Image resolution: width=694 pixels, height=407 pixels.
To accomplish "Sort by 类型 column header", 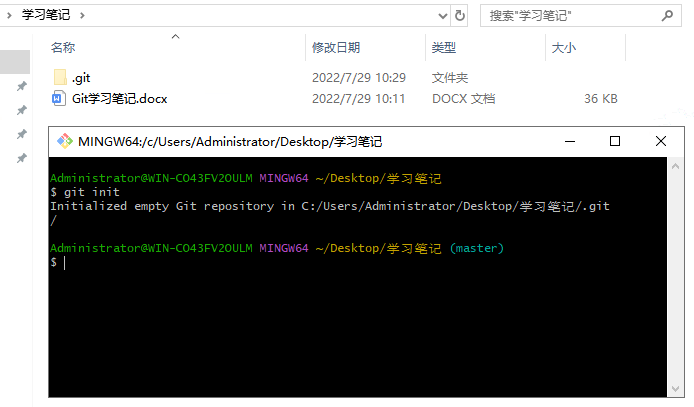I will click(443, 47).
